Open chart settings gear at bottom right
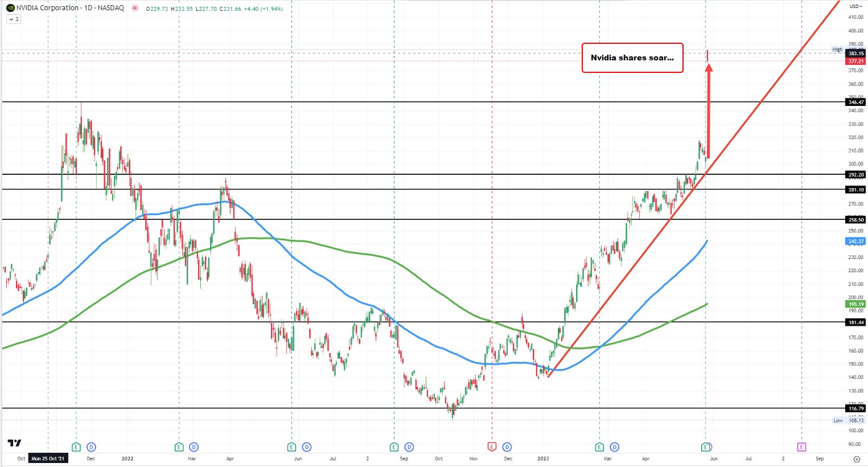The height and width of the screenshot is (467, 868). point(857,458)
